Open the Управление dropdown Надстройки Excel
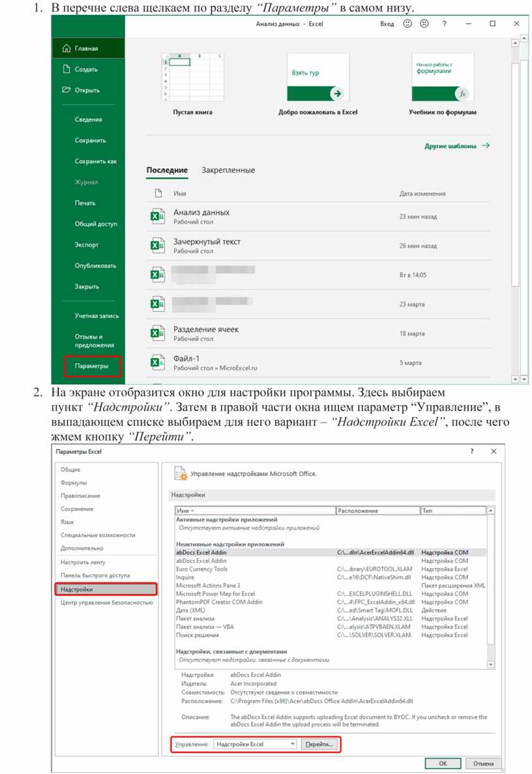 coord(255,744)
